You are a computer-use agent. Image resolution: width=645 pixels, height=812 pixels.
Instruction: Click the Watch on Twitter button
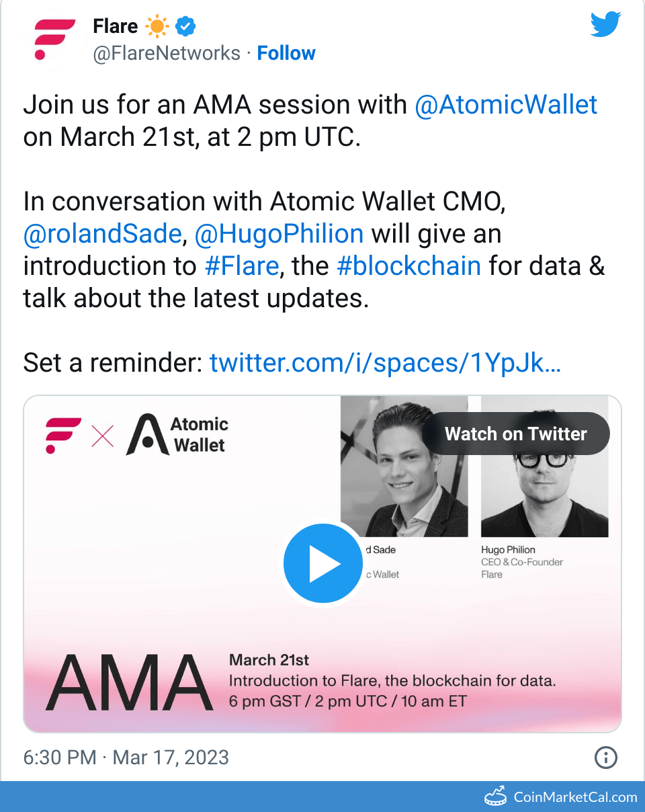coord(515,434)
